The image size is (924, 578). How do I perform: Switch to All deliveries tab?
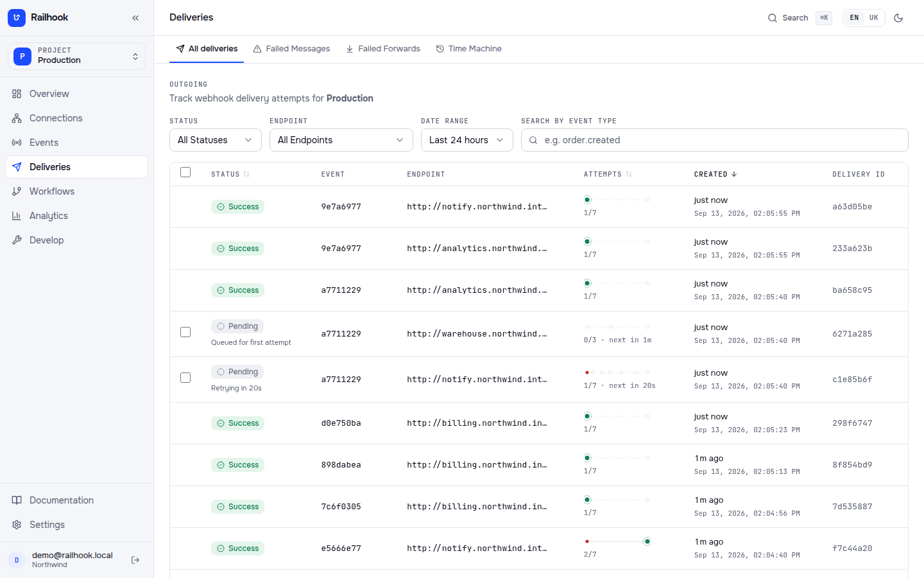click(207, 49)
